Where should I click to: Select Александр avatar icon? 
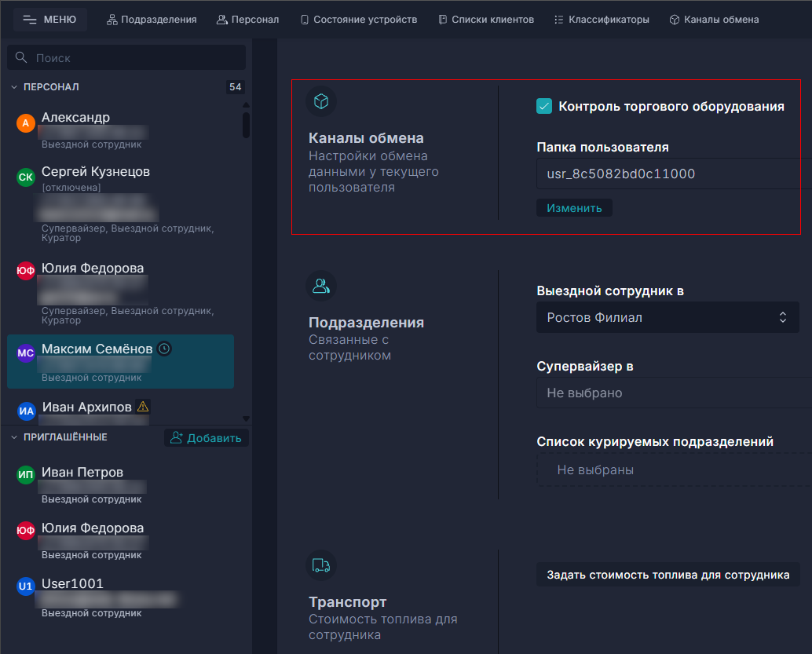(25, 123)
